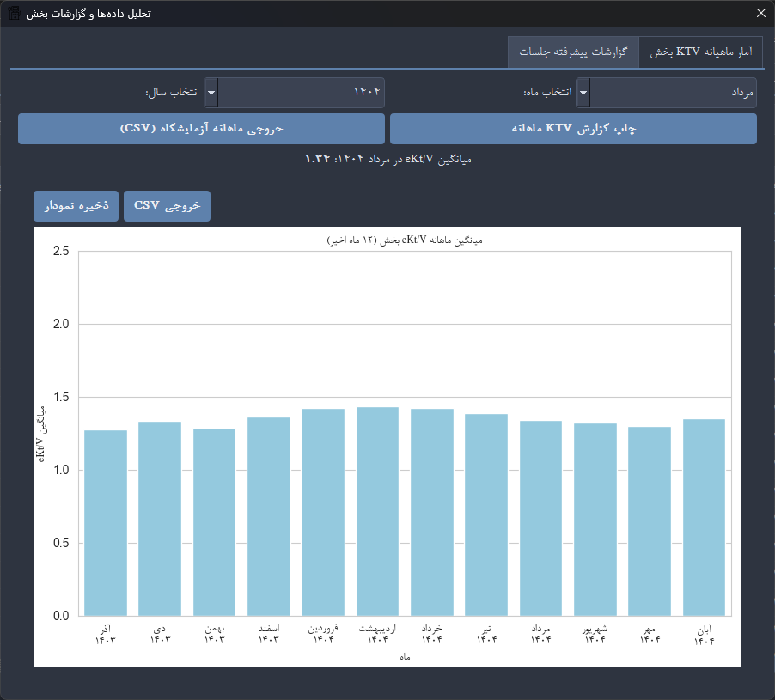Screen dimensions: 775x700
Task: Click the y-axis tick value 0.0
Action: 61,616
